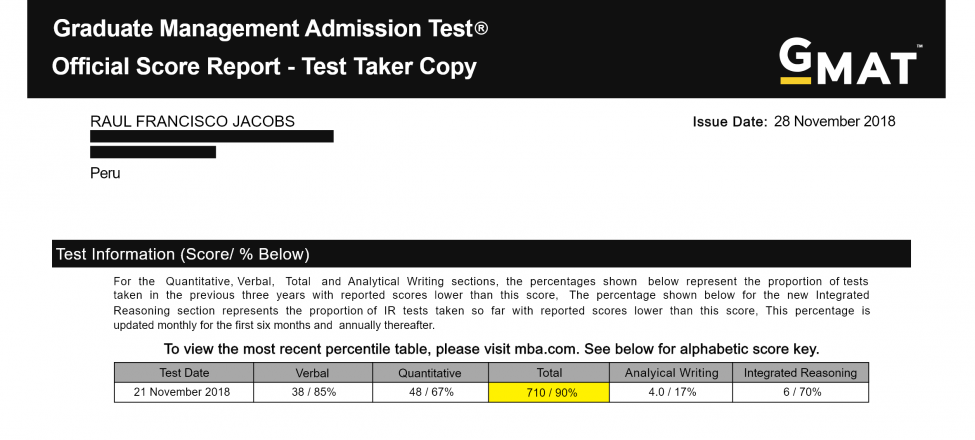Click the name Raul Francisco Jacobs

[x=192, y=121]
